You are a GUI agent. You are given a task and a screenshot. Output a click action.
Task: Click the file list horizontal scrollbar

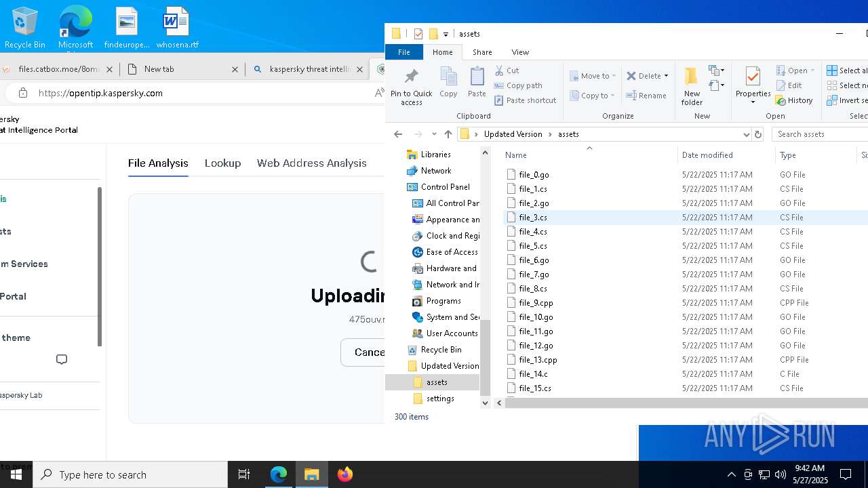685,403
